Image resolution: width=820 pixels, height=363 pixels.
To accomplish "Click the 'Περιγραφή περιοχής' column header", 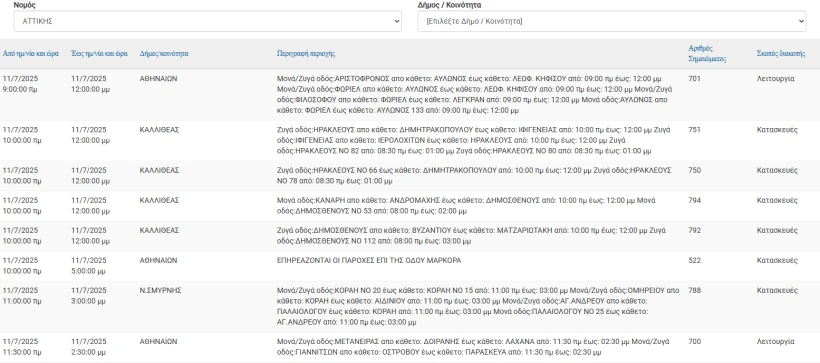I will (306, 53).
